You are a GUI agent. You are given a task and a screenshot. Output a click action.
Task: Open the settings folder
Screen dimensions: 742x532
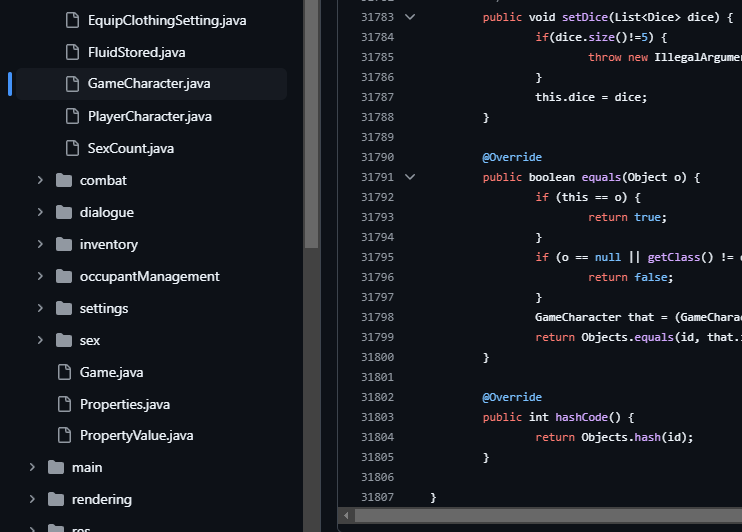click(x=104, y=309)
